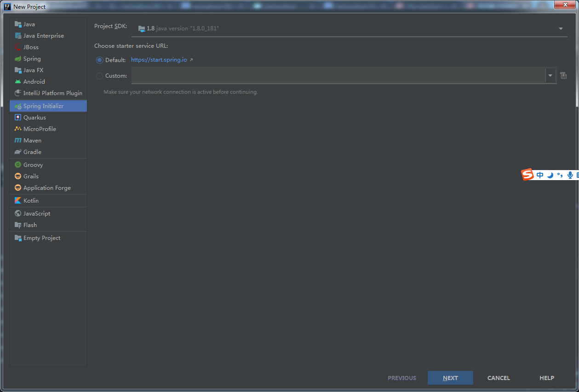Click the JBoss icon in sidebar
This screenshot has width=579, height=392.
click(x=18, y=47)
